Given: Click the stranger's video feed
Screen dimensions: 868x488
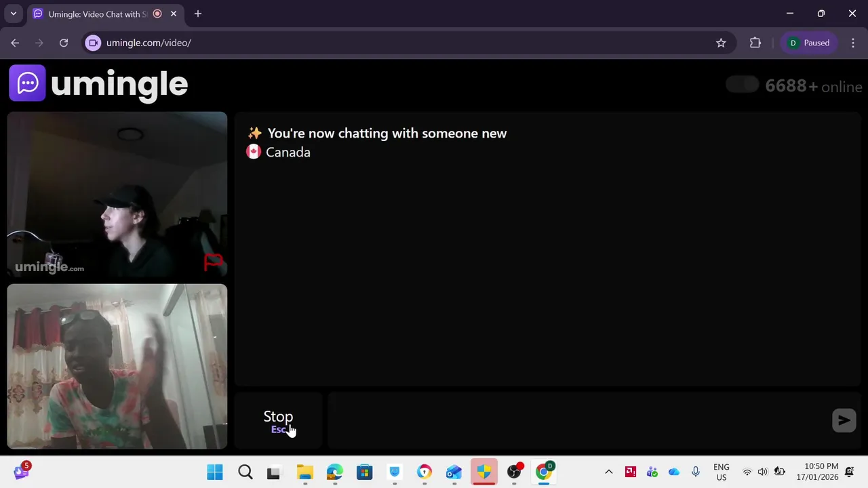Looking at the screenshot, I should [117, 195].
